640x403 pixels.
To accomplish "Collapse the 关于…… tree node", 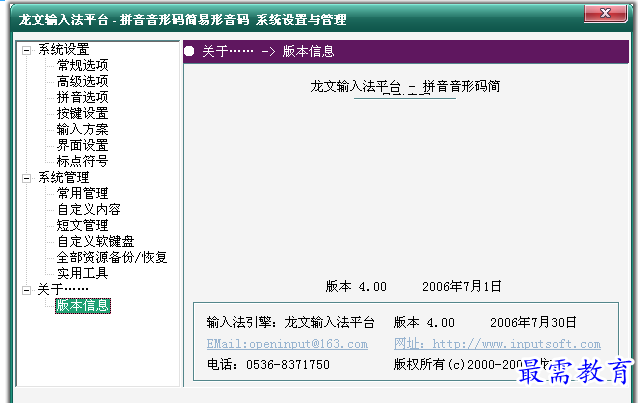I will [27, 290].
